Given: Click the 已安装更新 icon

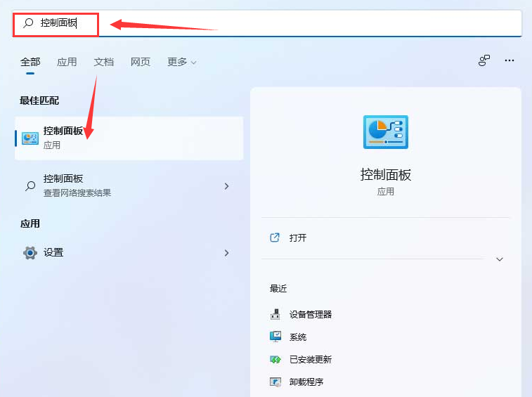Looking at the screenshot, I should click(x=275, y=359).
